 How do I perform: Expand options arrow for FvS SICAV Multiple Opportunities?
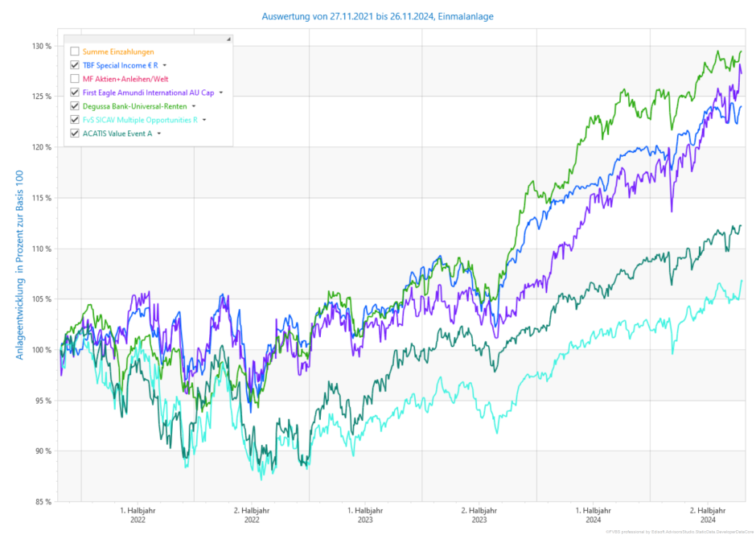point(204,120)
